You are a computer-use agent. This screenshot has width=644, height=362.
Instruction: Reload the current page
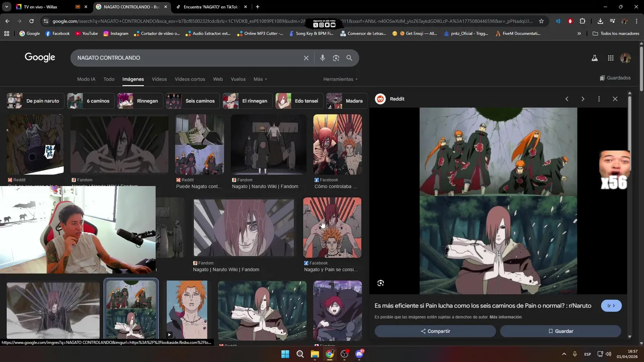point(31,21)
